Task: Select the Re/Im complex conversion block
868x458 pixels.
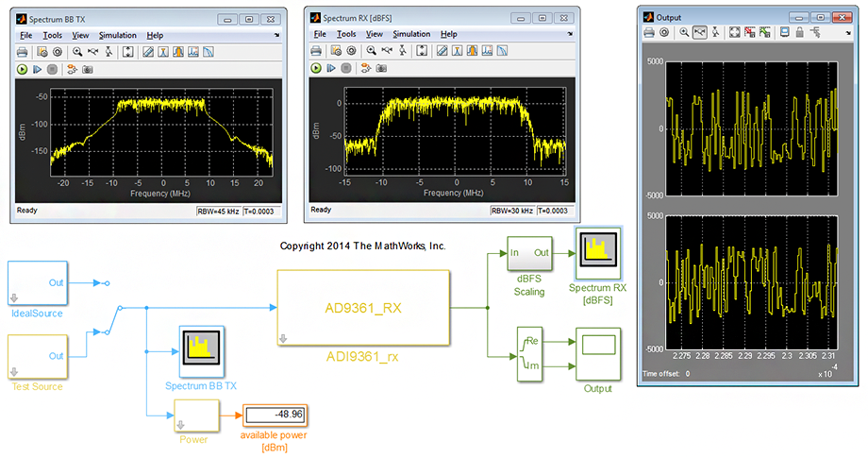Action: pyautogui.click(x=530, y=354)
